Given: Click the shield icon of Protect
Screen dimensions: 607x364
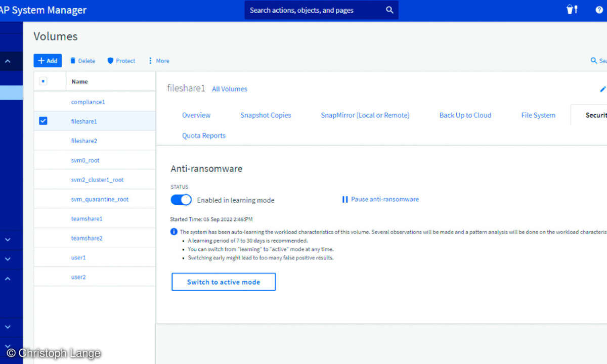Looking at the screenshot, I should (x=110, y=61).
